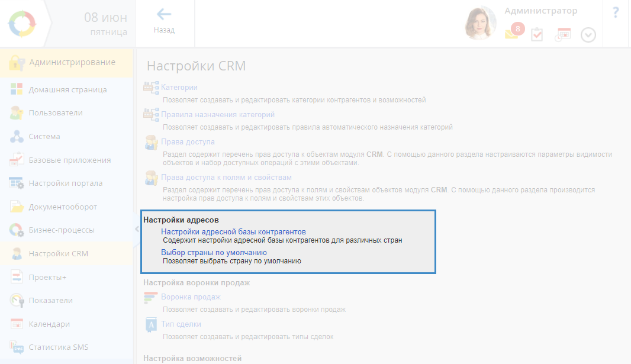The width and height of the screenshot is (631, 364).
Task: Click the funnel icon beside Воронка продаж
Action: pos(150,298)
